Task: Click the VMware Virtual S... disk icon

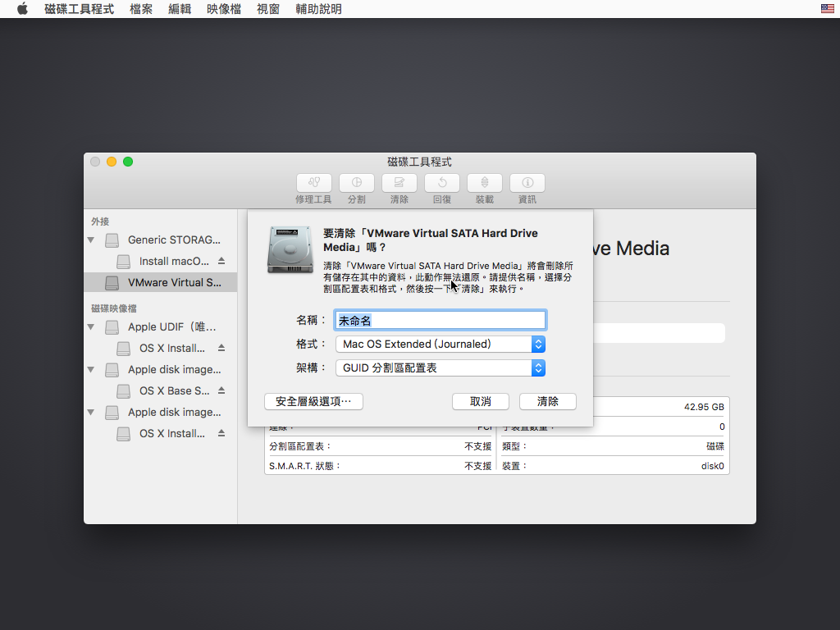Action: click(x=112, y=283)
